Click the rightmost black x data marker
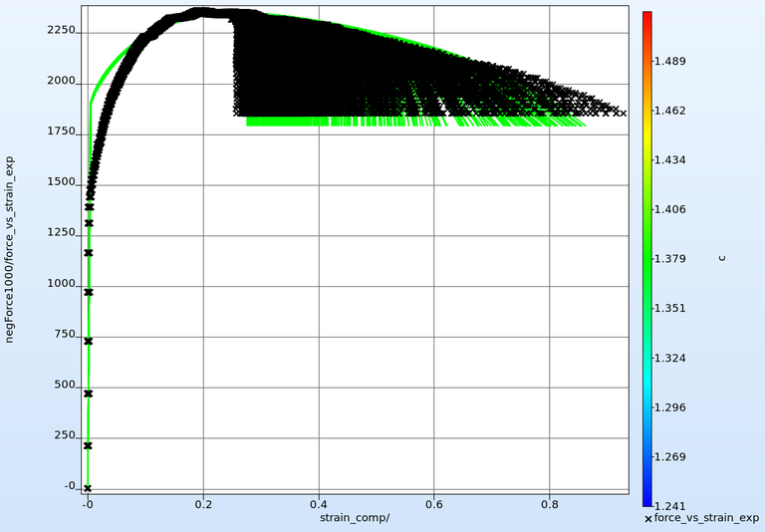Screen dimensions: 765x532 coord(623,114)
